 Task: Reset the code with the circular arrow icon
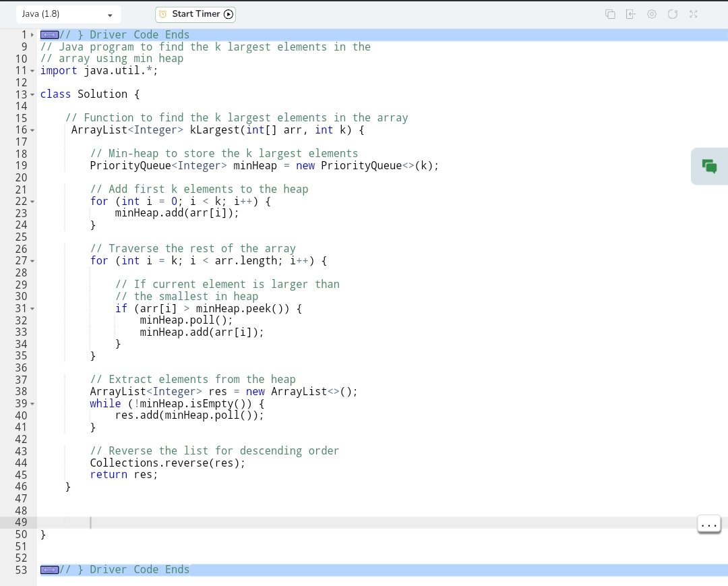pos(672,14)
